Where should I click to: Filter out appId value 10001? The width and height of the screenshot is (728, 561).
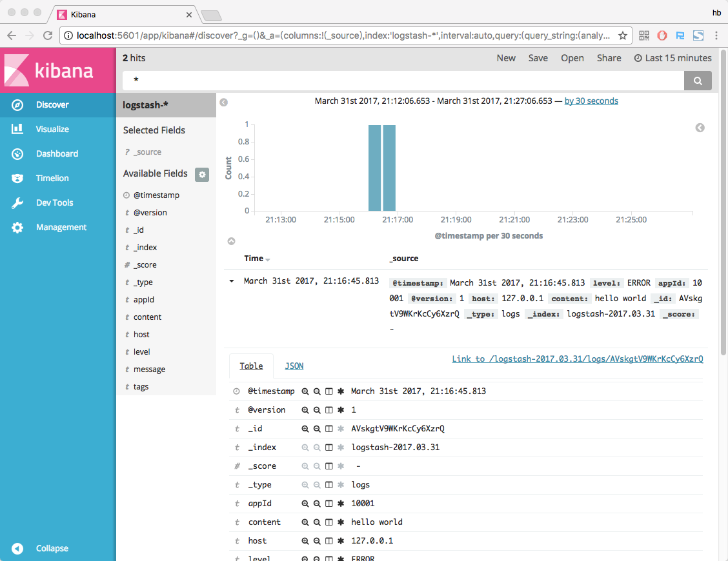pos(317,504)
